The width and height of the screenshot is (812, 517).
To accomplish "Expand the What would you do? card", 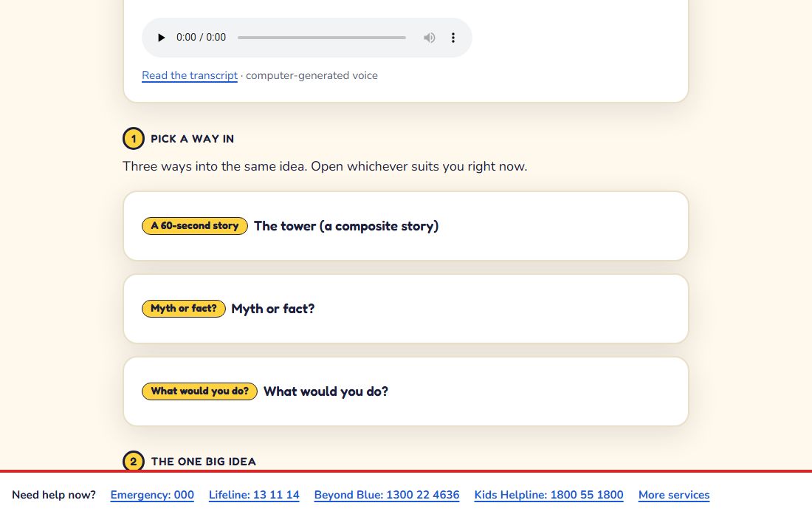I will 406,391.
